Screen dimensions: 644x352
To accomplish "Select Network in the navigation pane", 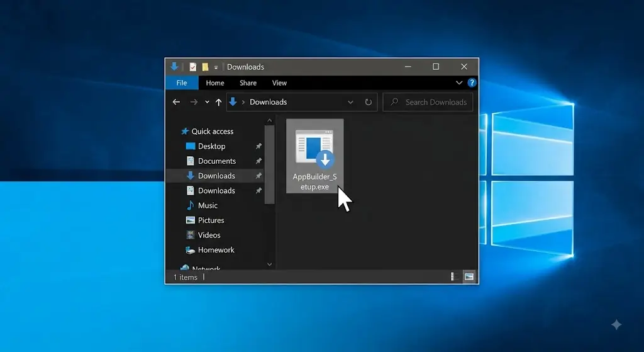I will 206,268.
